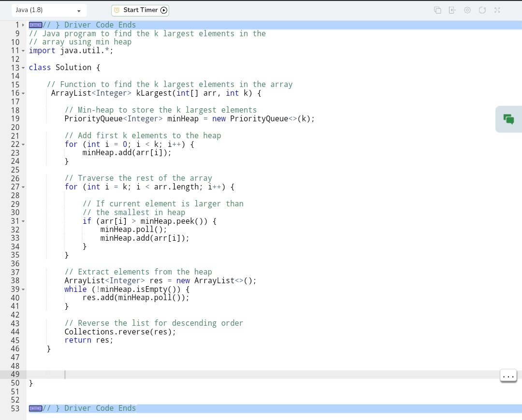Open the green chat bubbles panel

pos(508,119)
